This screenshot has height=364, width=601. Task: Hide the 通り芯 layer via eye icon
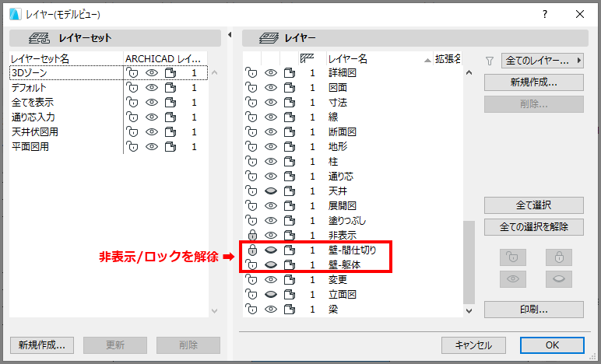click(271, 176)
